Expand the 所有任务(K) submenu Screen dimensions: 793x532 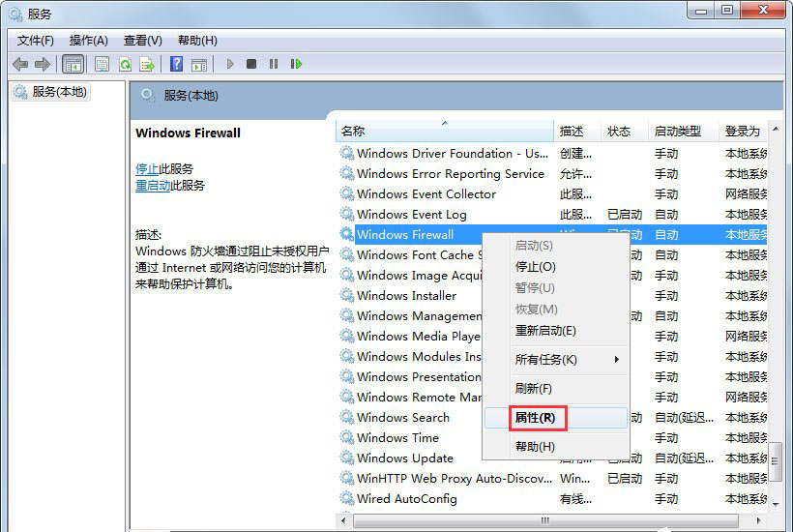(556, 360)
